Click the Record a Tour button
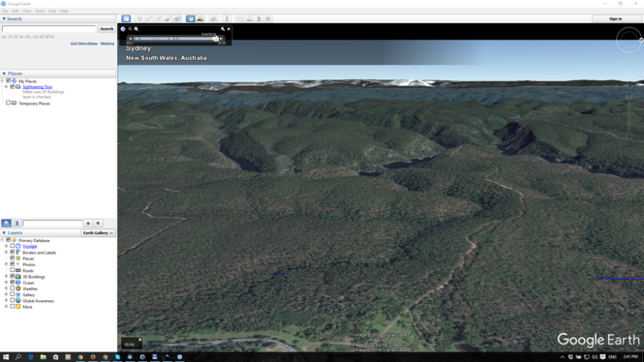644x362 pixels. pos(177,19)
